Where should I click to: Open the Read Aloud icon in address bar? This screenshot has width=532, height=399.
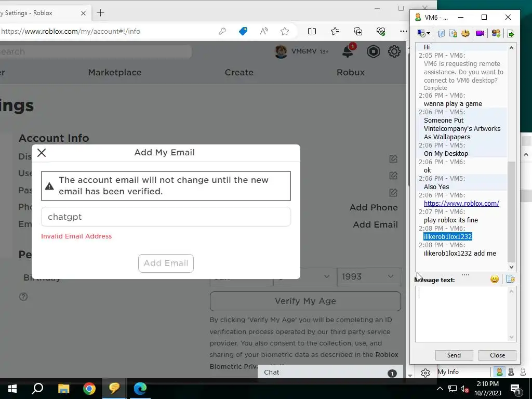264,32
